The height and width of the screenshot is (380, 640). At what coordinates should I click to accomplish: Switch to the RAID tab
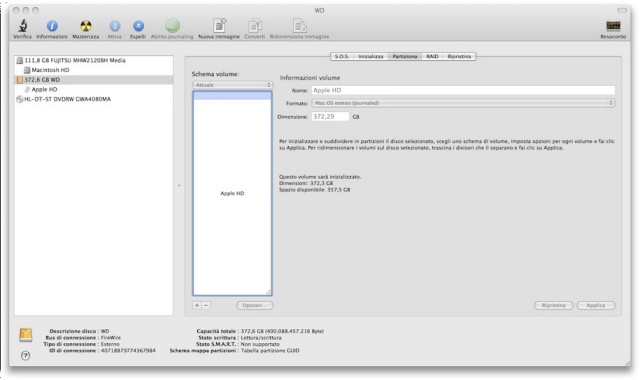coord(432,57)
